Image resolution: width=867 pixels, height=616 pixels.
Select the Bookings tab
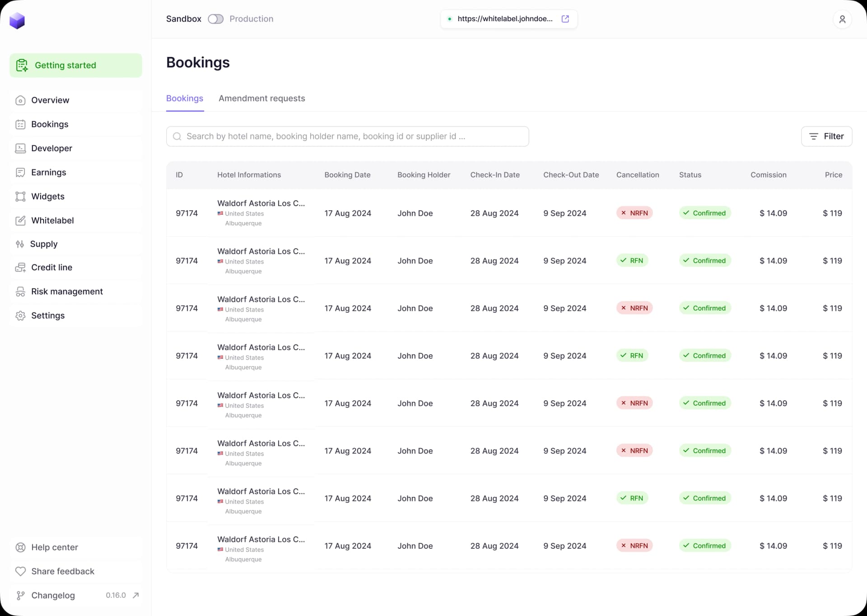click(x=184, y=98)
